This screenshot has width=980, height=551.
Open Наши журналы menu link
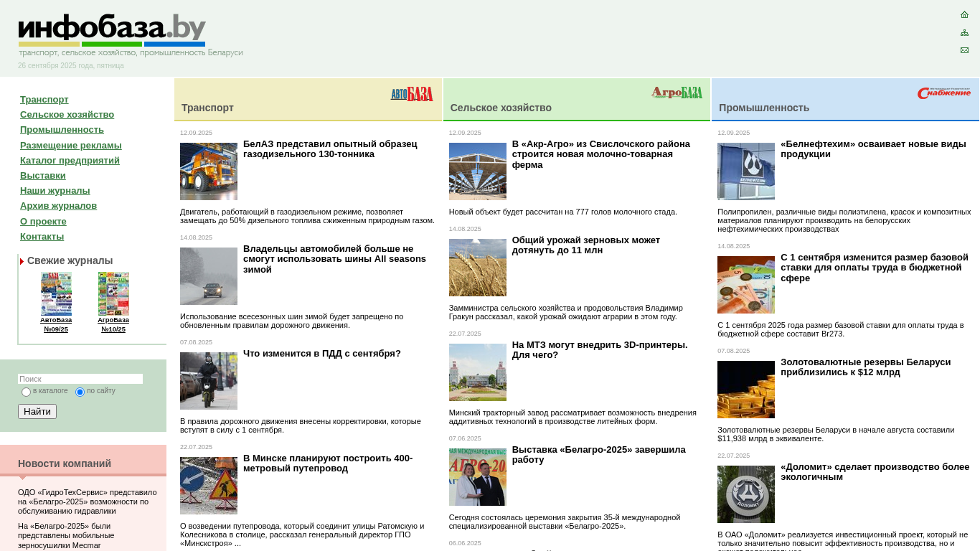55,191
